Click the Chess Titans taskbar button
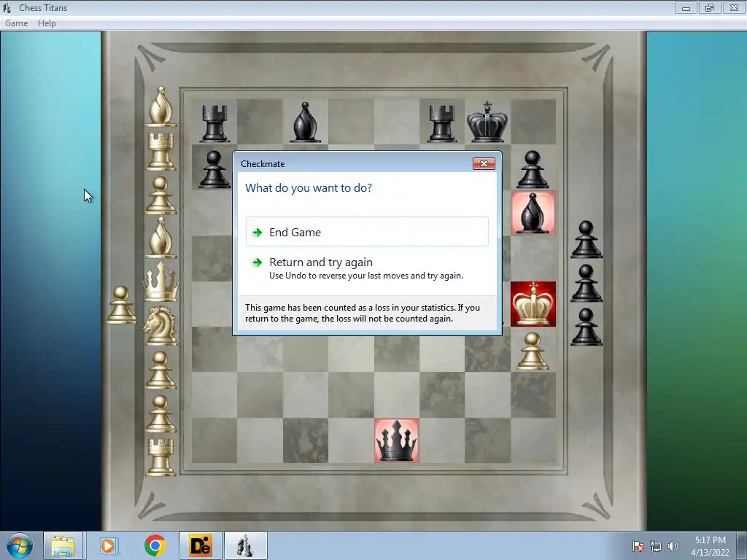This screenshot has height=560, width=747. (x=245, y=545)
